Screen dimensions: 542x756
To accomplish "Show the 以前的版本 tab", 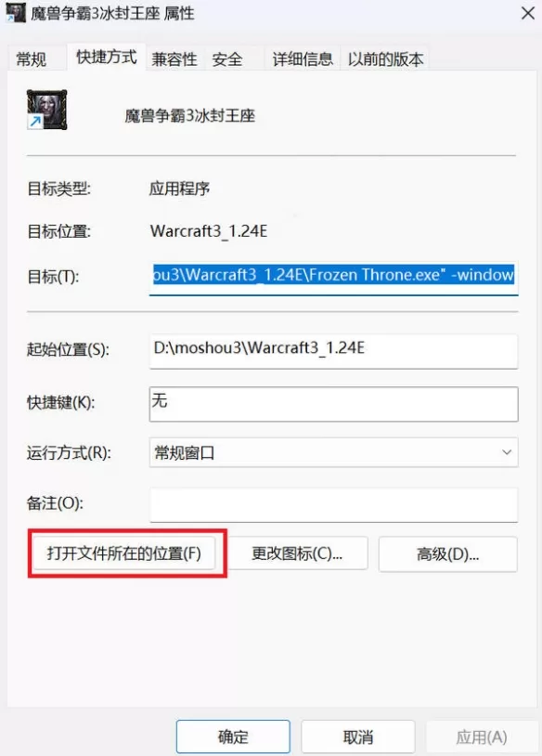I will point(385,59).
